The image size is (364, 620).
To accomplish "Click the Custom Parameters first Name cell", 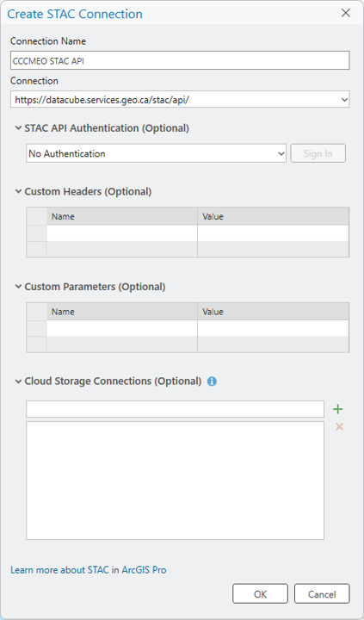I will tap(121, 328).
